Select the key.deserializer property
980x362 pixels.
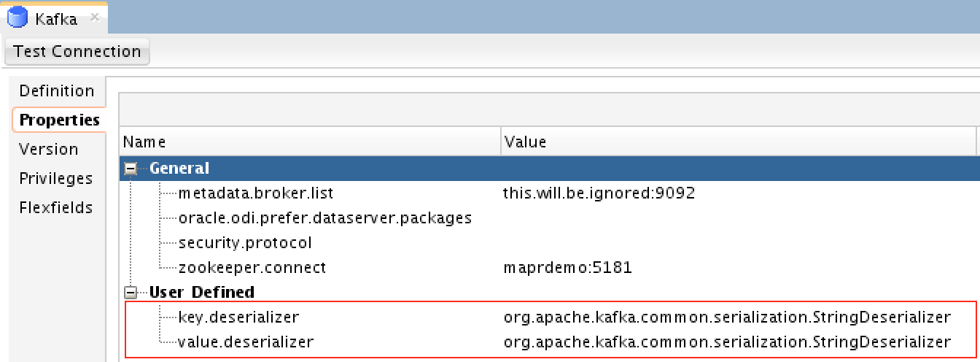238,317
